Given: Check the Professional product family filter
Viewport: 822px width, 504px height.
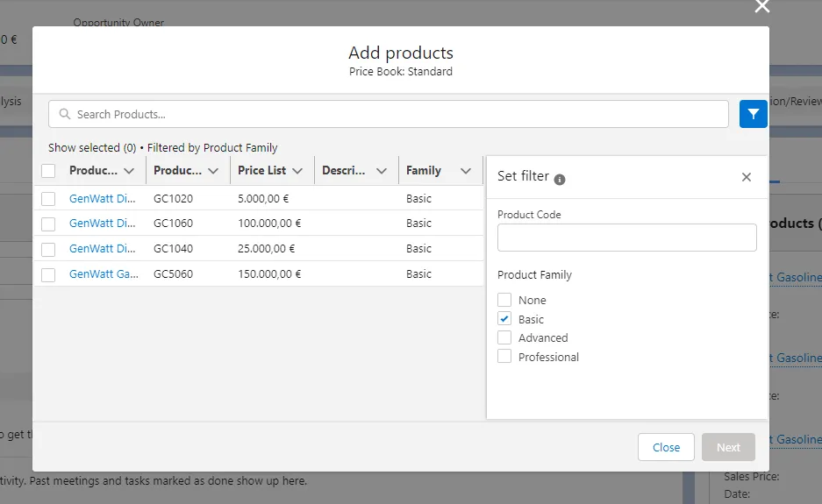Looking at the screenshot, I should (x=504, y=356).
